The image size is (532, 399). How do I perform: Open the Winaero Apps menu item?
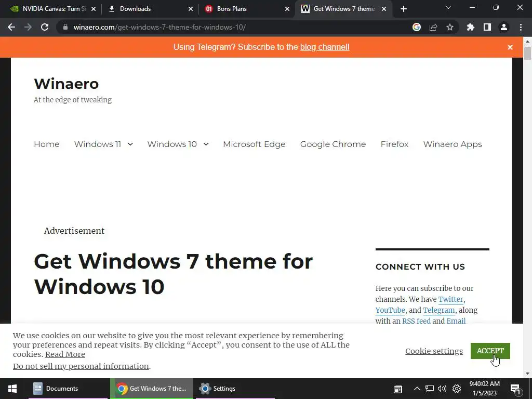(453, 144)
